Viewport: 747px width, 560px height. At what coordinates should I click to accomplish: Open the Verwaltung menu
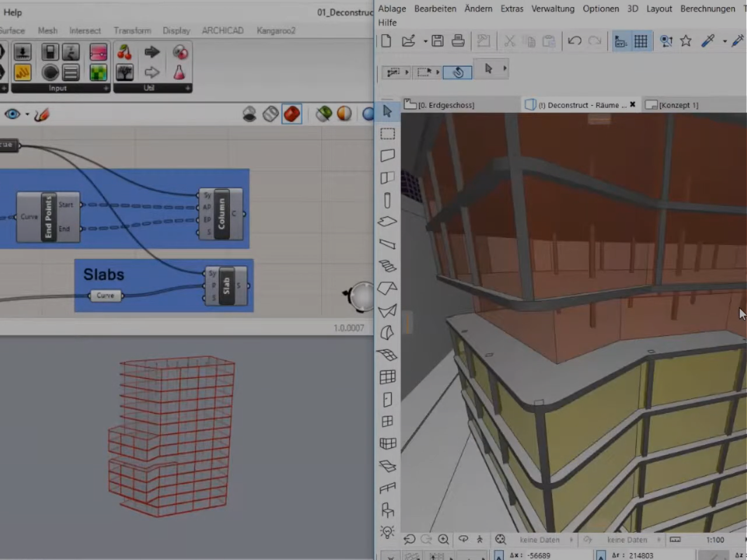coord(552,9)
